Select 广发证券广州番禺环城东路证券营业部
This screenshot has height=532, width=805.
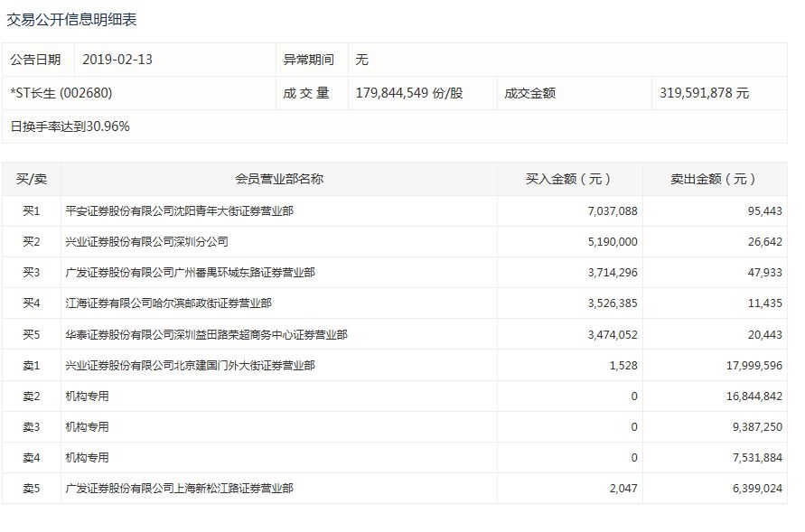coord(191,273)
